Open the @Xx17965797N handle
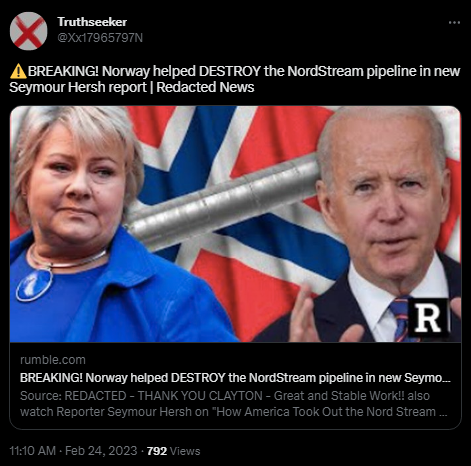471x466 pixels. point(100,38)
